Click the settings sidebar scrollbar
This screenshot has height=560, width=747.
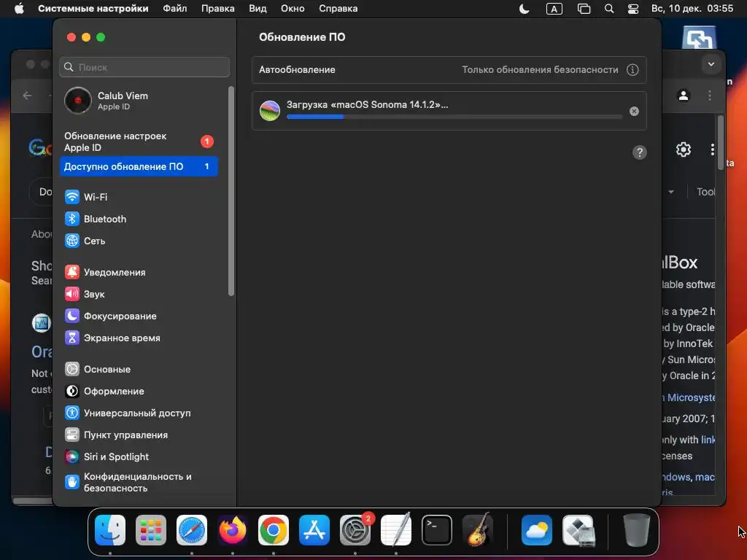click(231, 191)
